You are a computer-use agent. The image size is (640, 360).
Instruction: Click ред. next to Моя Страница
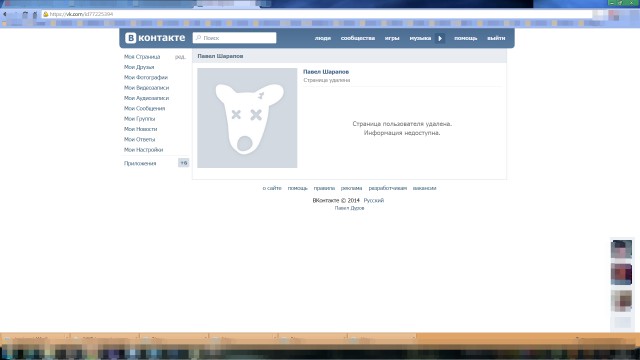pyautogui.click(x=180, y=57)
